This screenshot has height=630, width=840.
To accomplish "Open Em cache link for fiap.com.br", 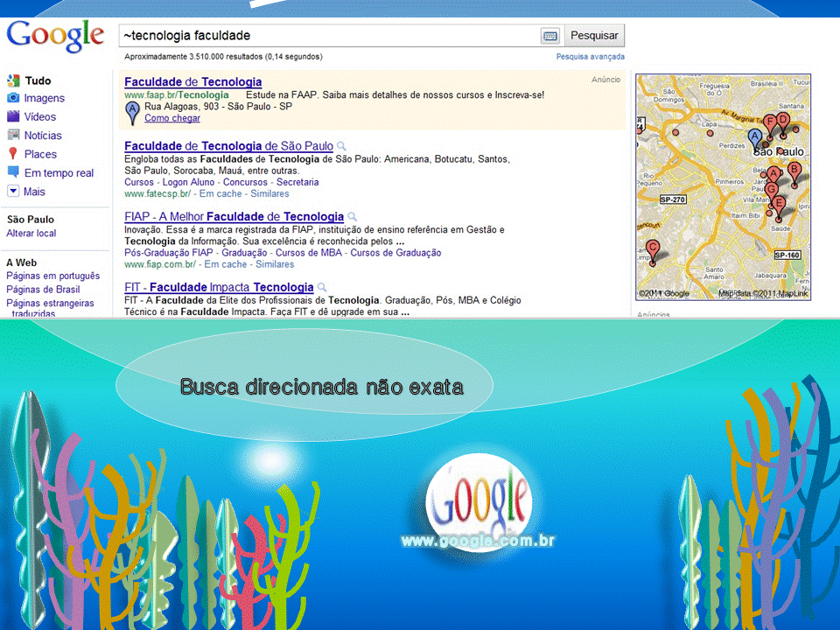I will [226, 264].
